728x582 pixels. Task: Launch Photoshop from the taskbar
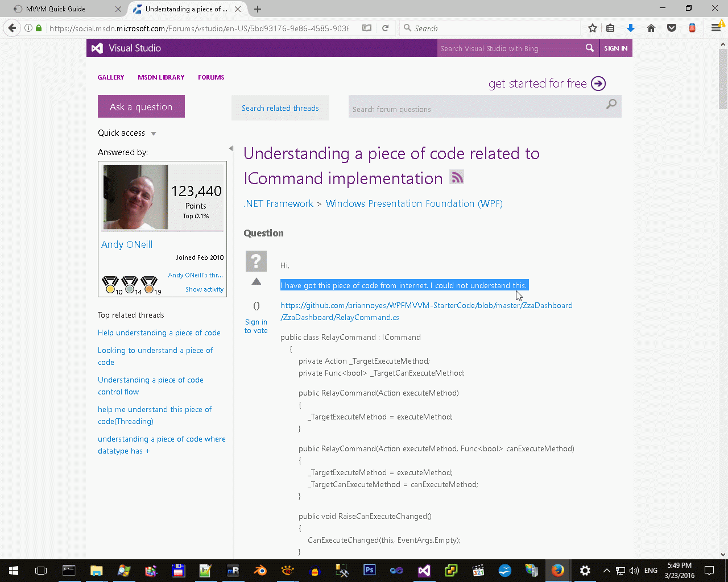(369, 570)
